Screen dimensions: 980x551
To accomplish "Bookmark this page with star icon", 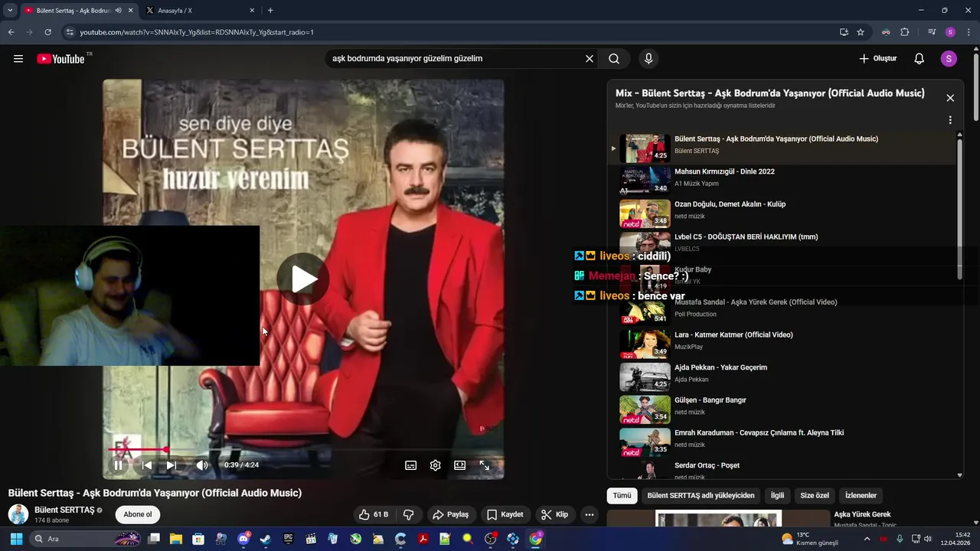I will (861, 32).
